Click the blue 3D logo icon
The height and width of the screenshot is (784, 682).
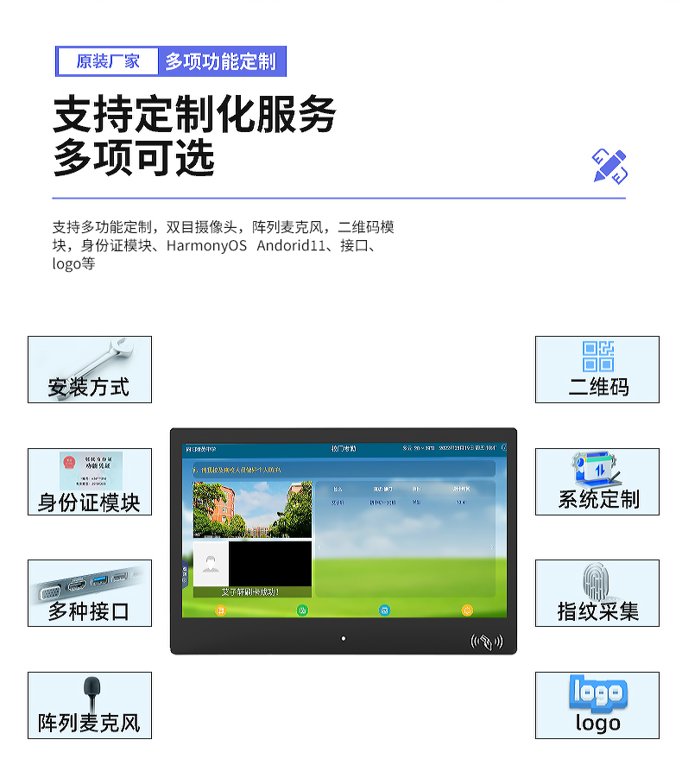tap(597, 693)
